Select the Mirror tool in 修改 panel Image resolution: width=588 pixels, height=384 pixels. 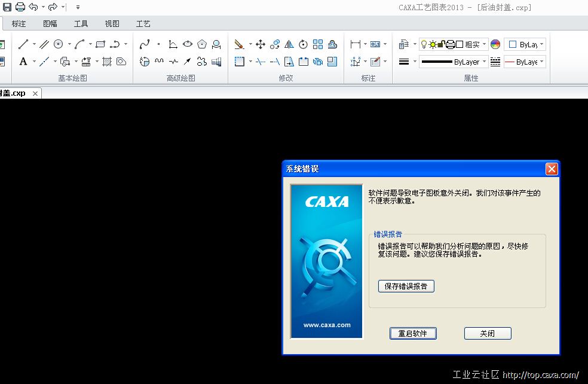(x=289, y=45)
